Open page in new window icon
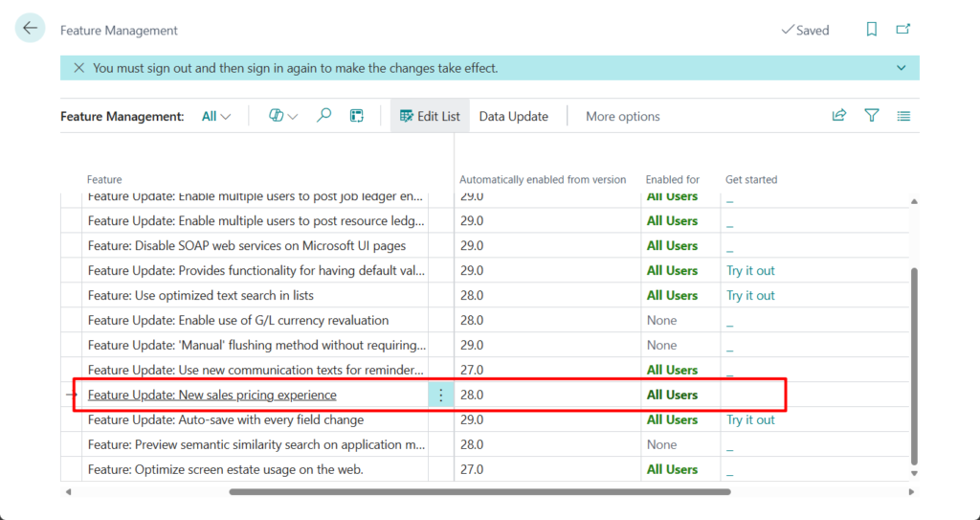 [902, 30]
